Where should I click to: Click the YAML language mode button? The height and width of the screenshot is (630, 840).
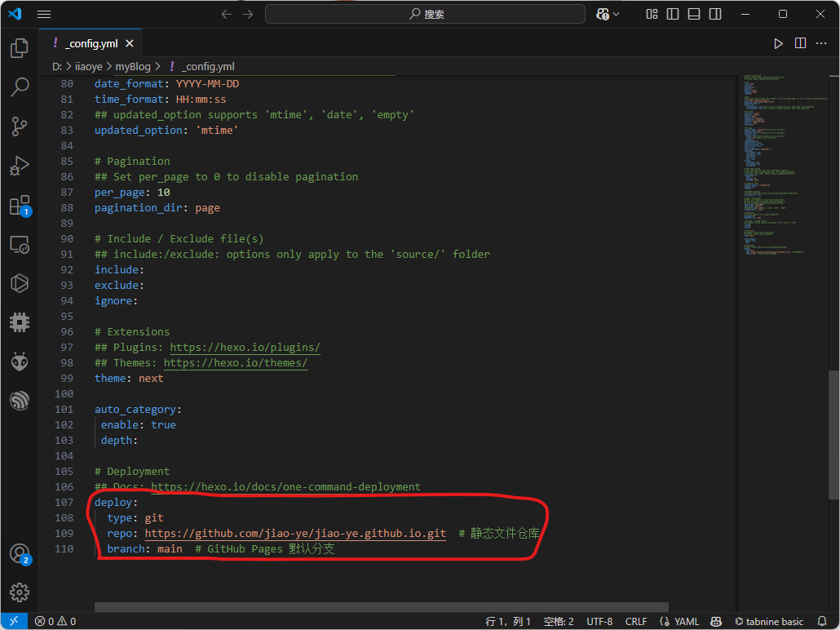pos(686,622)
